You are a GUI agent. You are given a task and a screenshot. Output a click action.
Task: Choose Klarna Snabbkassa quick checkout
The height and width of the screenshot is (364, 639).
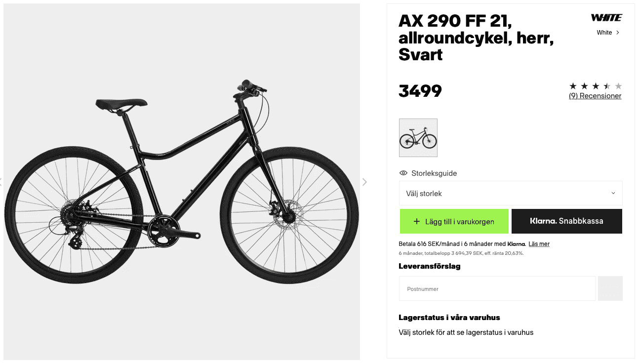coord(566,221)
